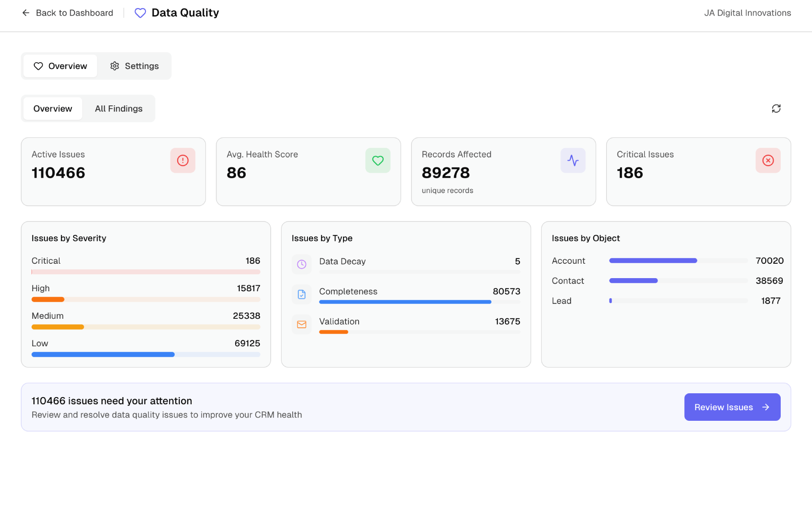The image size is (812, 508).
Task: Click the activity pulse icon on Records Affected card
Action: [x=573, y=160]
